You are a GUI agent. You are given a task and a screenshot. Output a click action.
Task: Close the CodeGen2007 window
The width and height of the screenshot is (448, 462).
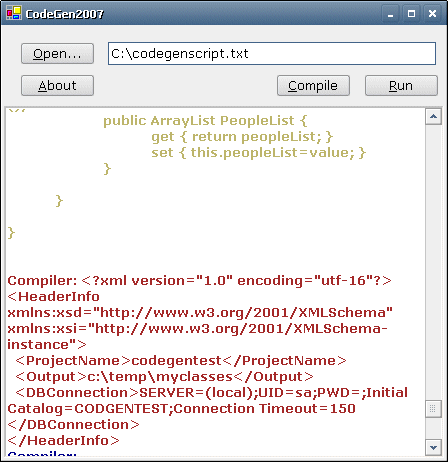pyautogui.click(x=432, y=14)
